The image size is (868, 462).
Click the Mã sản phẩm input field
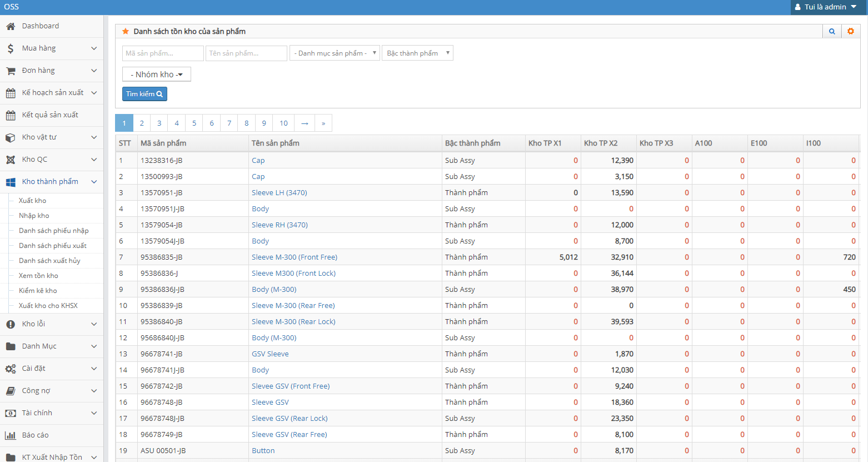point(163,53)
